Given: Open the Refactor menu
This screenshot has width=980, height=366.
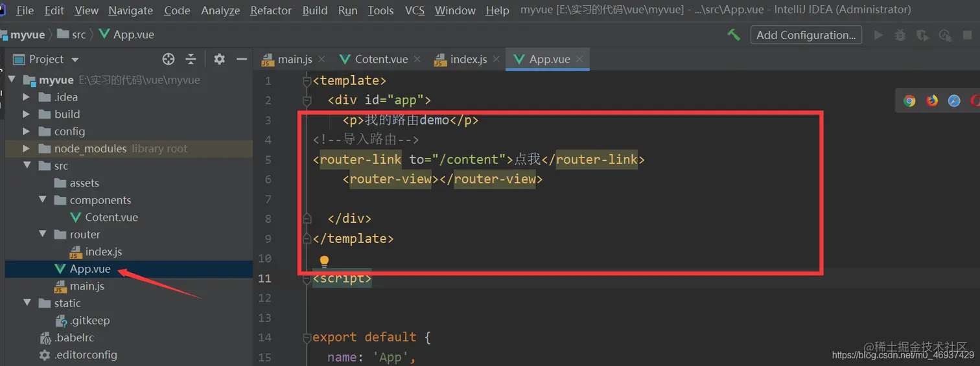Looking at the screenshot, I should 271,10.
